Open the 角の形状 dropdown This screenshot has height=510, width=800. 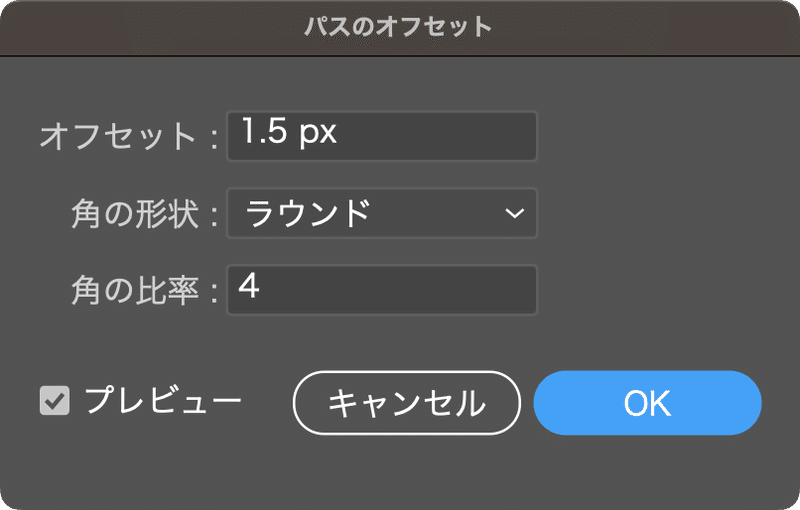(382, 213)
